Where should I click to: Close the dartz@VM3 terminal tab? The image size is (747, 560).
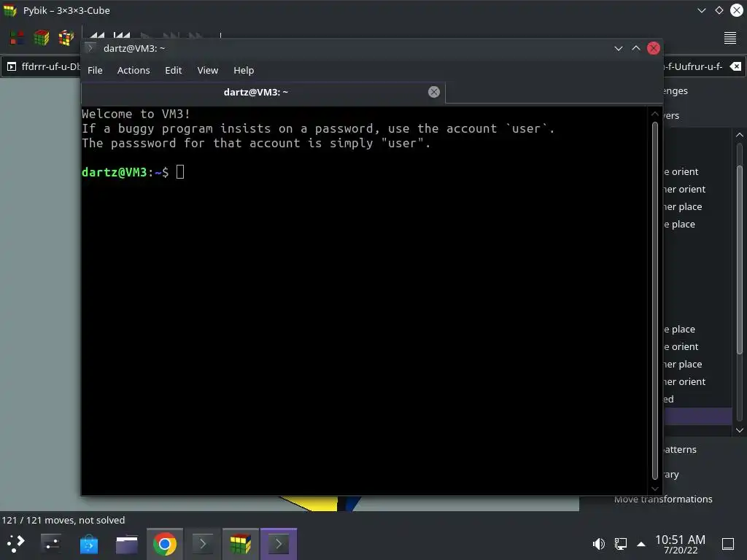[x=433, y=92]
